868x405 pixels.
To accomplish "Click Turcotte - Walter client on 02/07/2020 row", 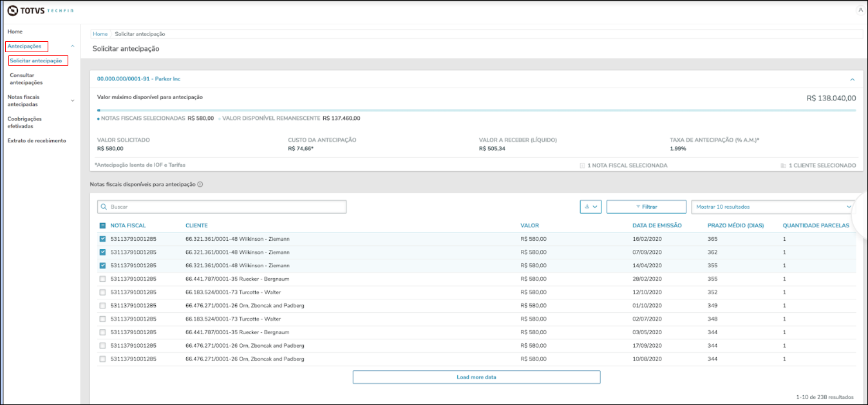I will coord(233,319).
